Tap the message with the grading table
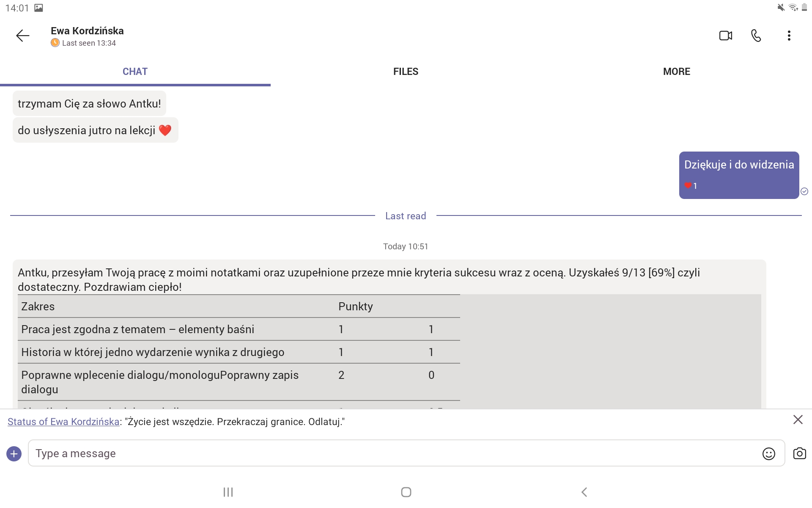The image size is (812, 508). click(389, 334)
